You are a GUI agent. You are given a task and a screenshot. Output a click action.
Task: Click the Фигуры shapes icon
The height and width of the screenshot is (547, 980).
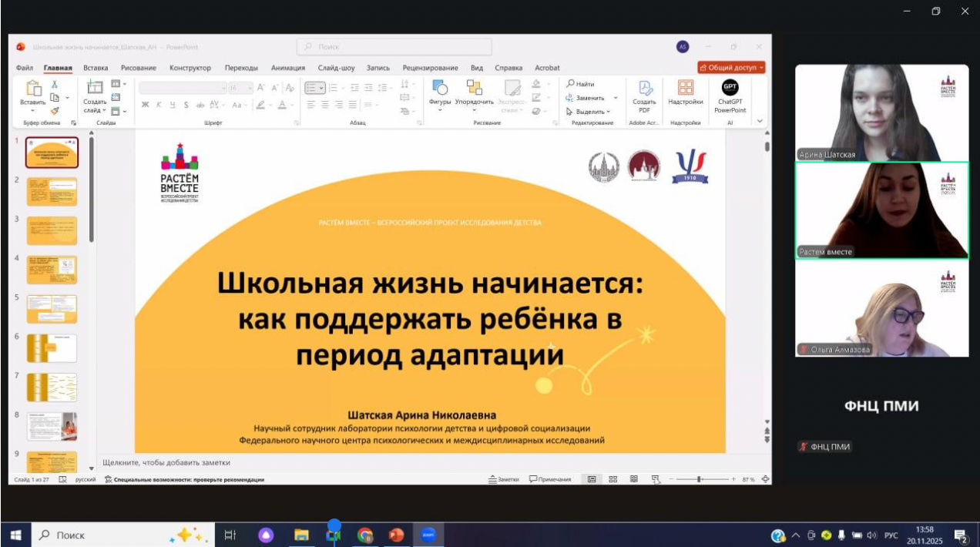click(439, 88)
